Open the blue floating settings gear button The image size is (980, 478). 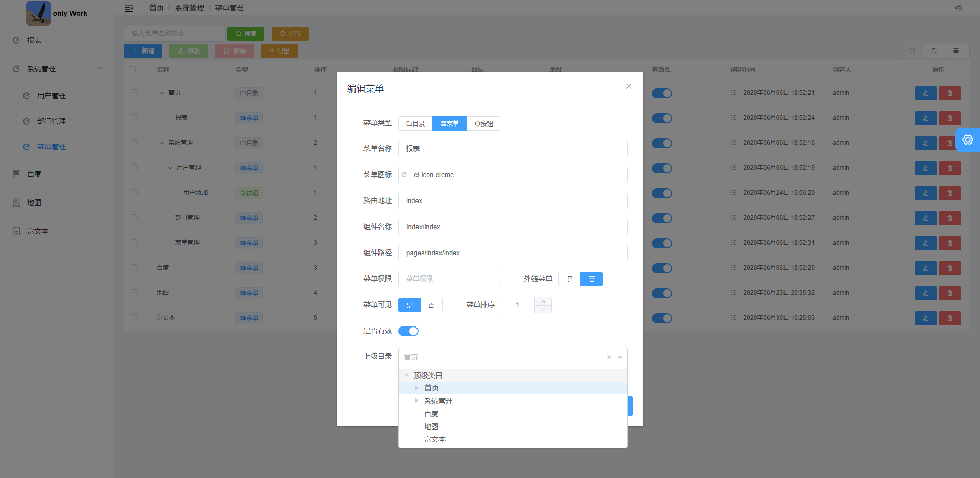[x=968, y=140]
